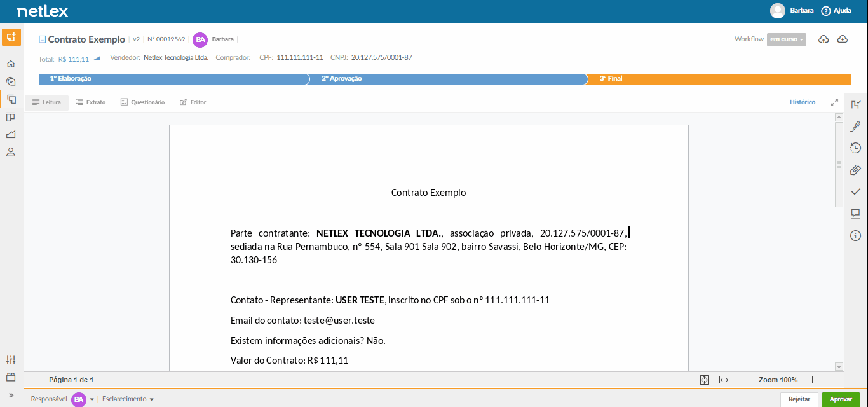Click the orange new document icon in sidebar
Viewport: 868px width, 407px height.
(11, 37)
